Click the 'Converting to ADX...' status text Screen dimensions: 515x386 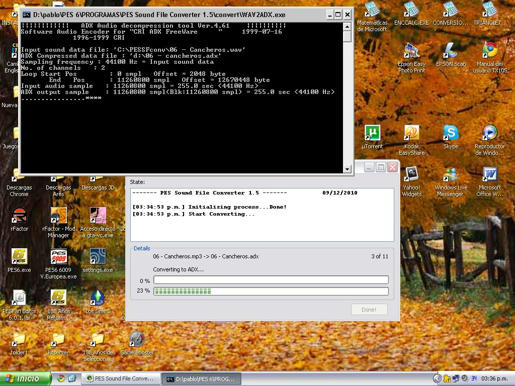tap(178, 269)
